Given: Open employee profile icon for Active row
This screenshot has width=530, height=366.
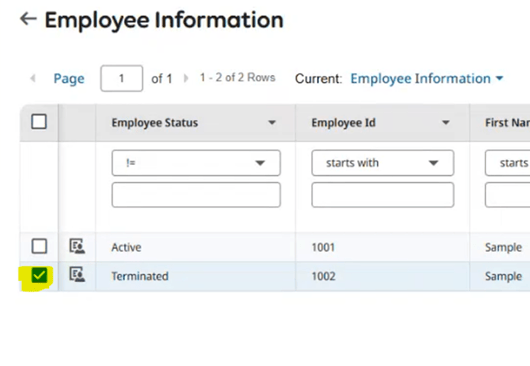Looking at the screenshot, I should tap(77, 246).
